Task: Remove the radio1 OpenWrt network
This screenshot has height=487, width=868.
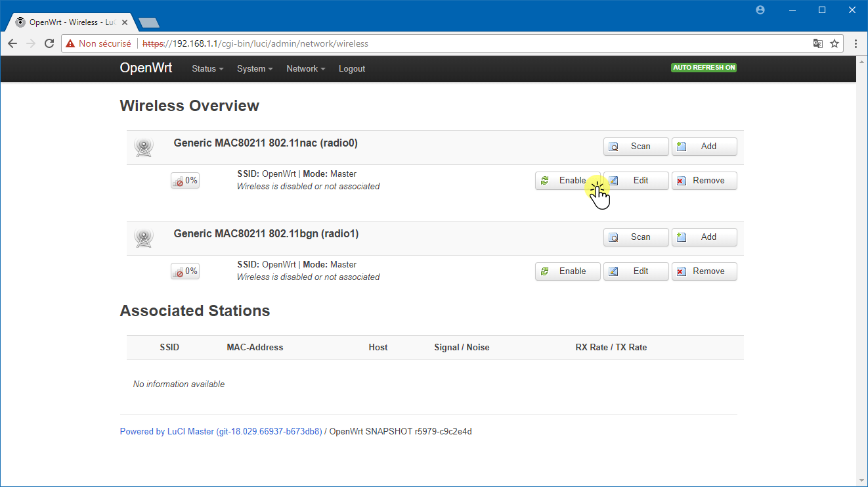Action: click(x=705, y=271)
